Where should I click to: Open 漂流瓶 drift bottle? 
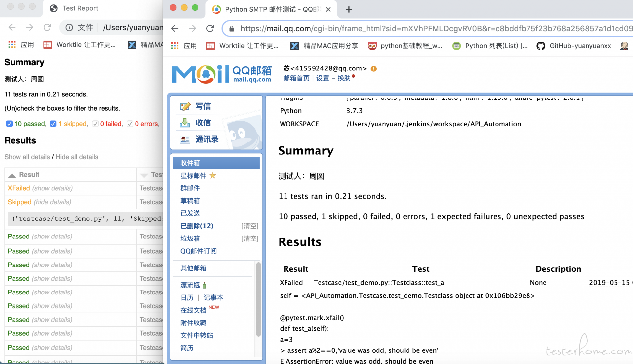(x=190, y=285)
